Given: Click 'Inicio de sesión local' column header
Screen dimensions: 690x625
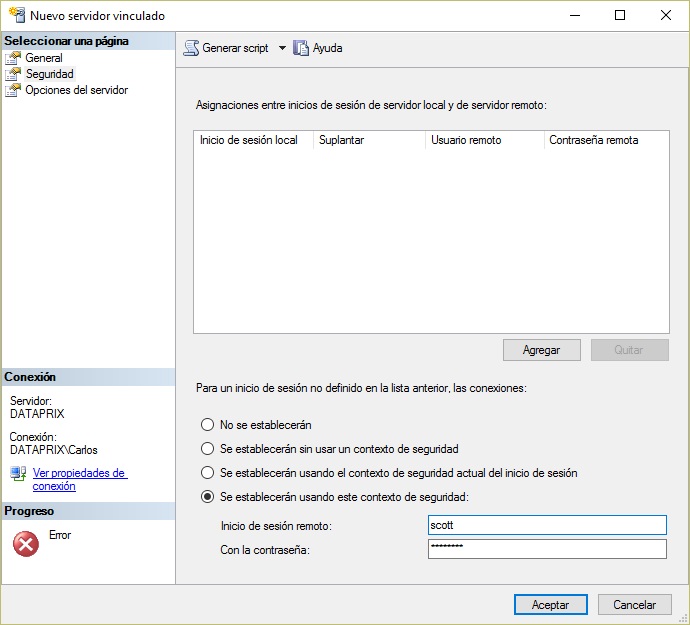Looking at the screenshot, I should tap(253, 140).
